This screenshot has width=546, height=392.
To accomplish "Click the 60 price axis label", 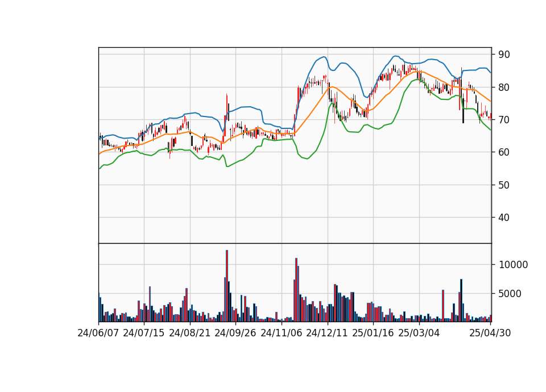I will click(504, 152).
